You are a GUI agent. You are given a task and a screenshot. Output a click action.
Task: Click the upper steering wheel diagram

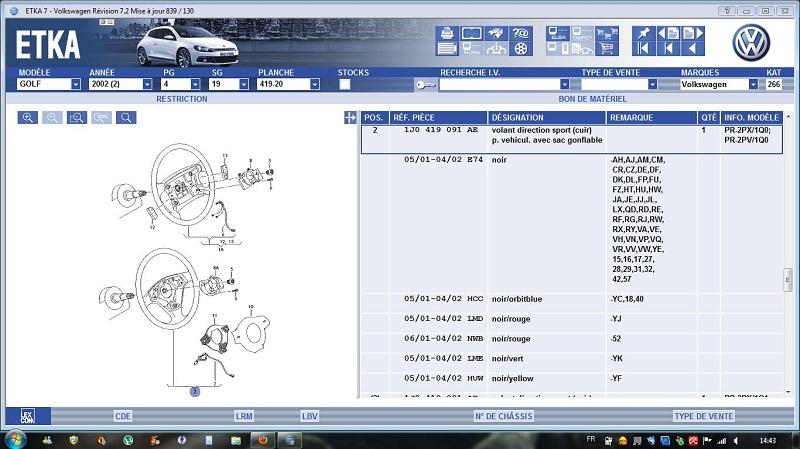click(x=185, y=185)
